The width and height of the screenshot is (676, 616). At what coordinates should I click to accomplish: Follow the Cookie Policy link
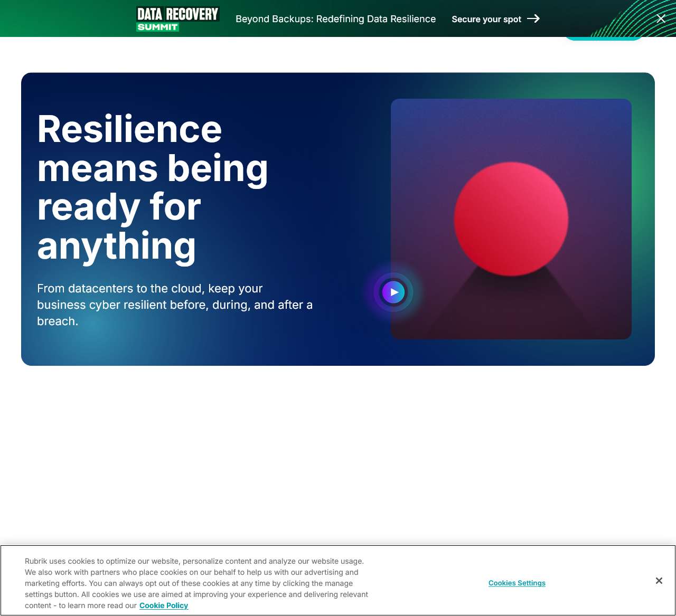tap(164, 605)
